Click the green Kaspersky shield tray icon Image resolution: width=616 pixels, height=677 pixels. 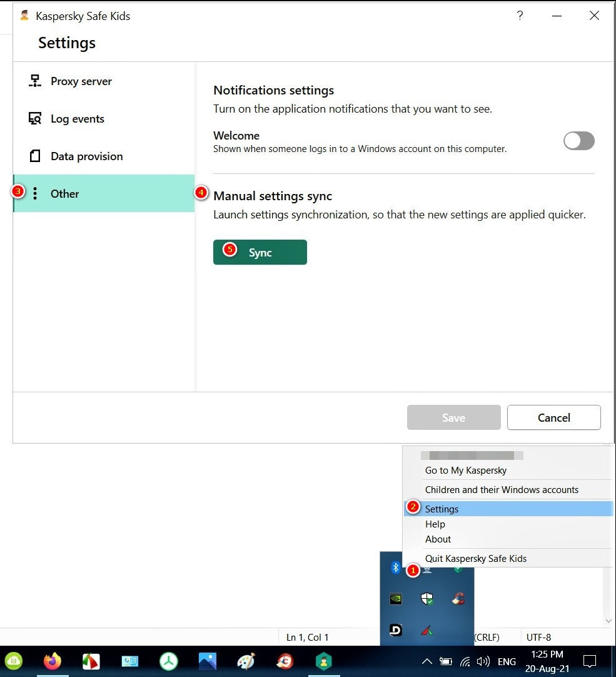coord(458,570)
